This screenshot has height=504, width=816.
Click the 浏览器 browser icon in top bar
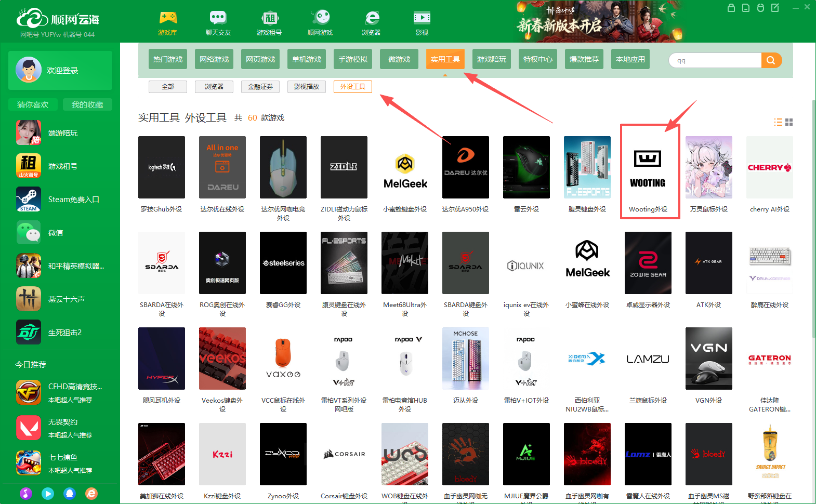click(x=371, y=23)
